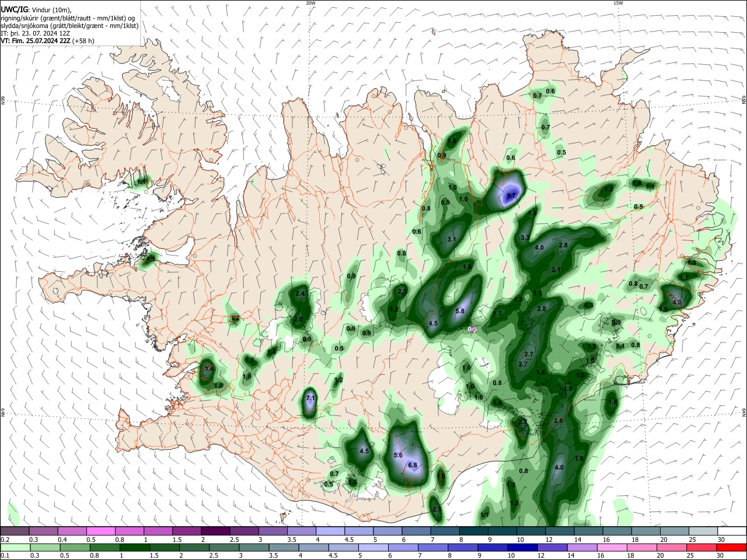Click the VT valid time line (+58 h)

click(47, 41)
